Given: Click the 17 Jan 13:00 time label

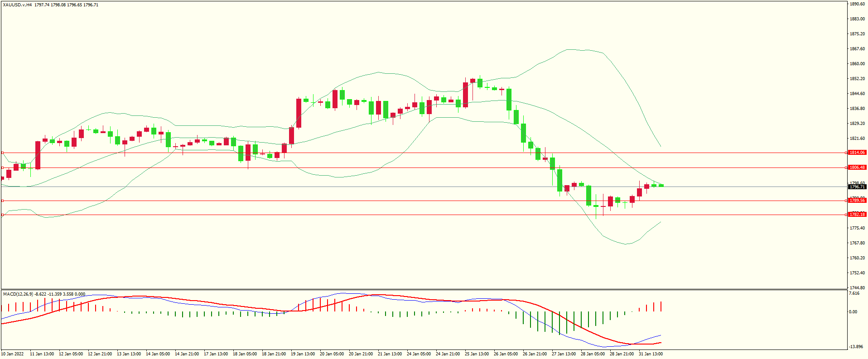Looking at the screenshot, I should point(216,354).
